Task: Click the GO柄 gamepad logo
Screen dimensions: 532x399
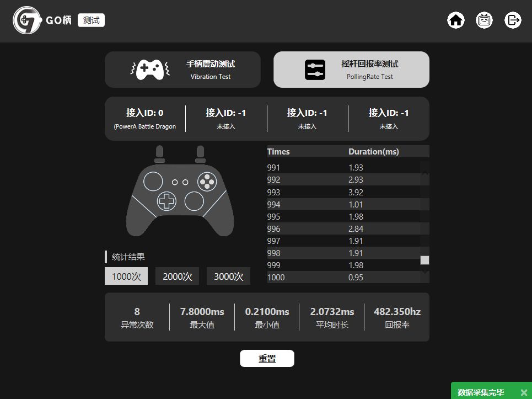Action: 27,20
